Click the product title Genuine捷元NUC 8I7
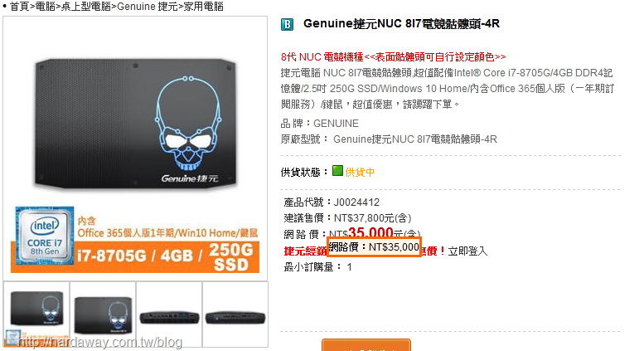644x351 pixels. pos(401,24)
